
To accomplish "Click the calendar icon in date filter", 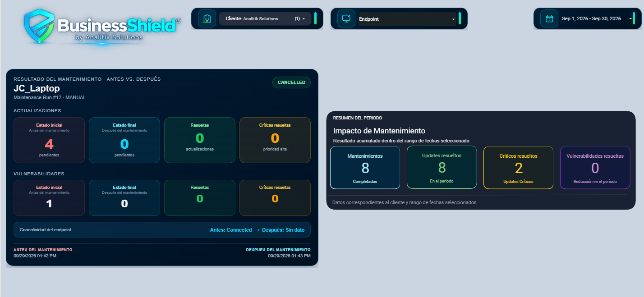I will click(549, 18).
